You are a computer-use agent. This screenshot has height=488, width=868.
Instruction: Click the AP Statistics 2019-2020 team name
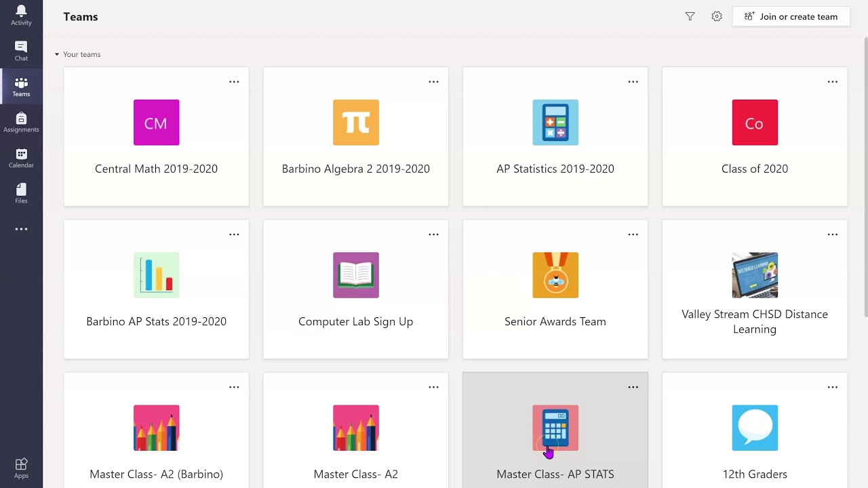[x=555, y=169]
